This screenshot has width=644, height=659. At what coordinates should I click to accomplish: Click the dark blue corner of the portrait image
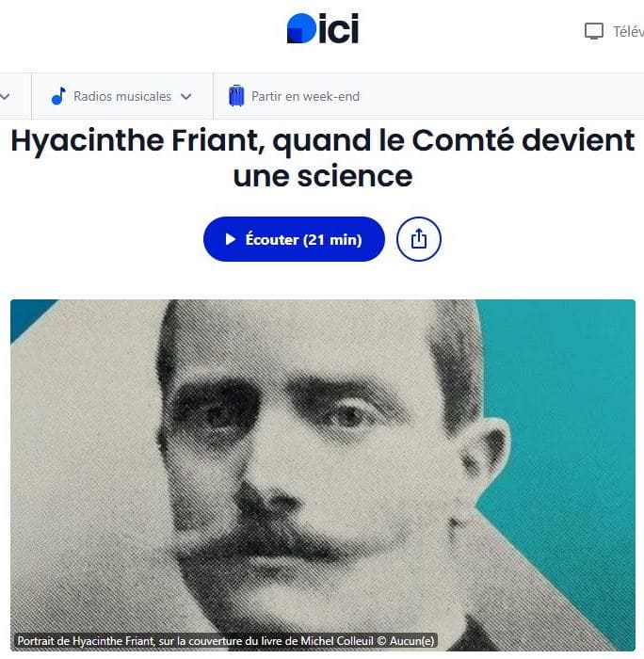tap(27, 313)
